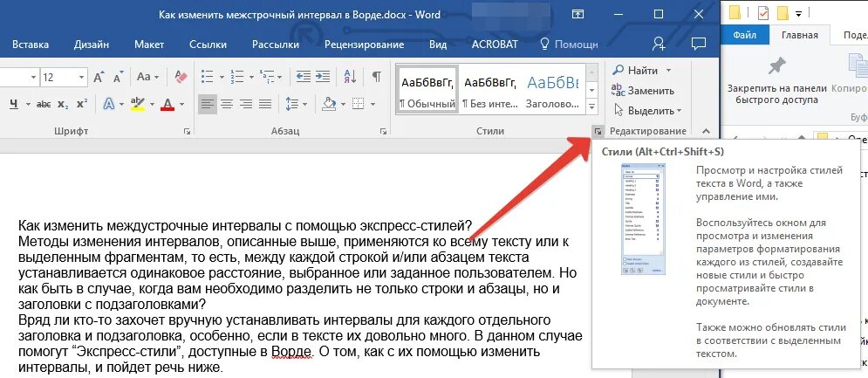Open the borders dropdown arrow
Viewport: 868px width, 378px height.
tap(372, 104)
